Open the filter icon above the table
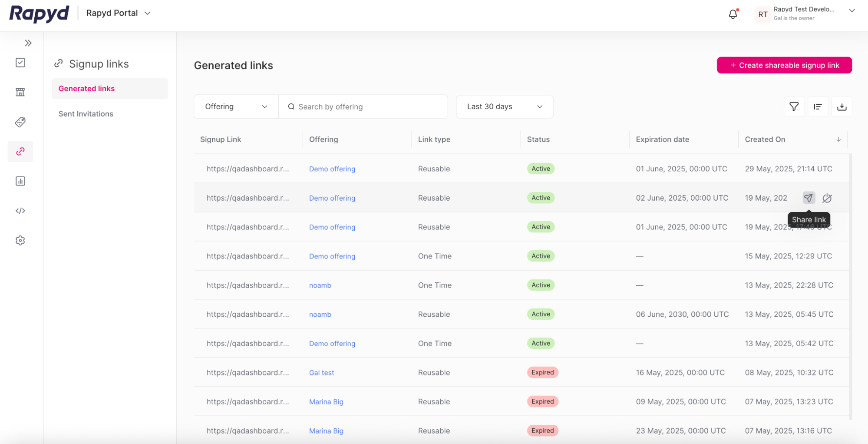Viewport: 868px width, 444px height. coord(794,106)
